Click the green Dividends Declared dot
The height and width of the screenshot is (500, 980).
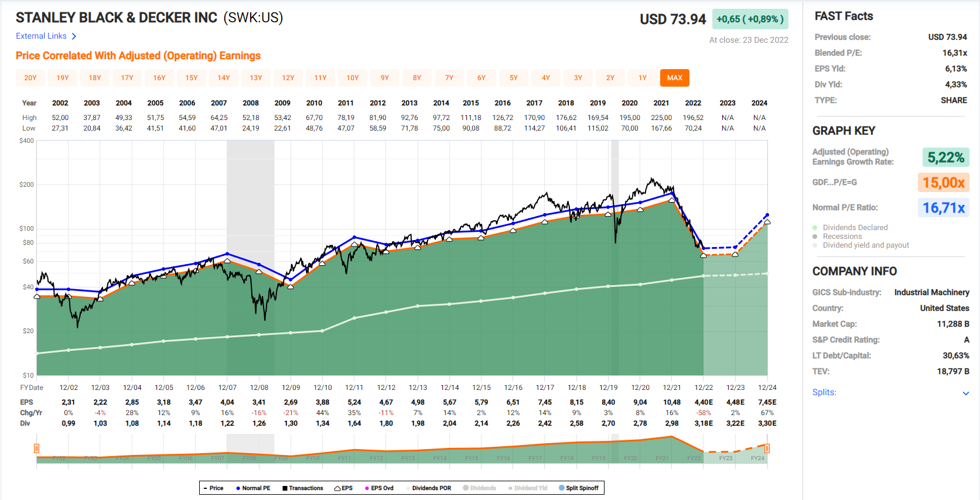pos(815,228)
